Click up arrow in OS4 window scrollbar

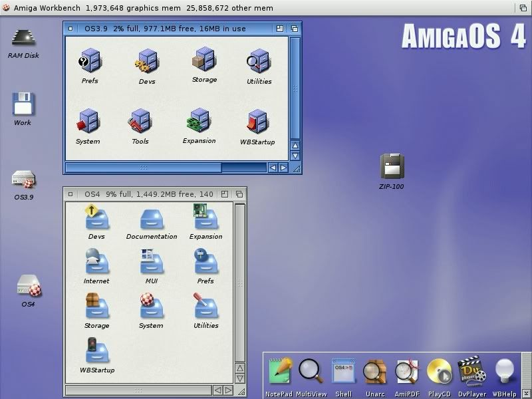point(240,368)
